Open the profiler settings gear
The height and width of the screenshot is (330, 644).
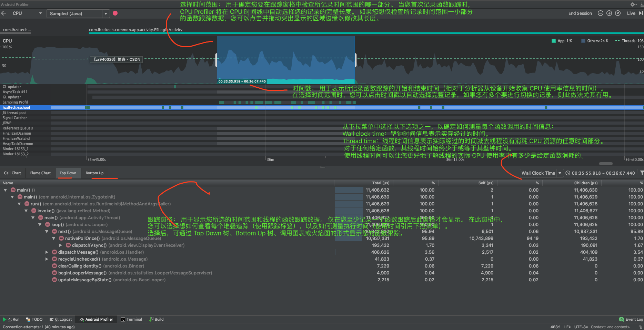[633, 4]
